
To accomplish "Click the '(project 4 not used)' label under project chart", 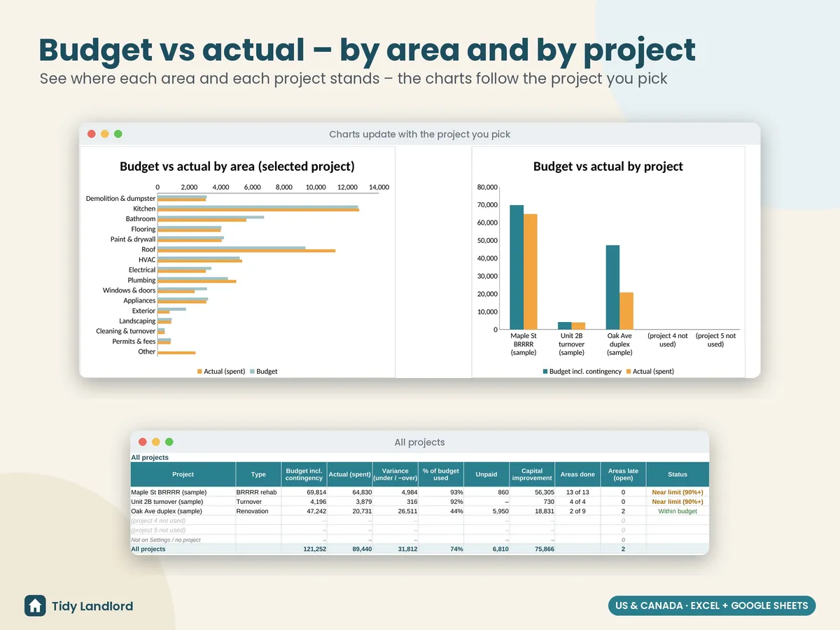I will [x=668, y=340].
